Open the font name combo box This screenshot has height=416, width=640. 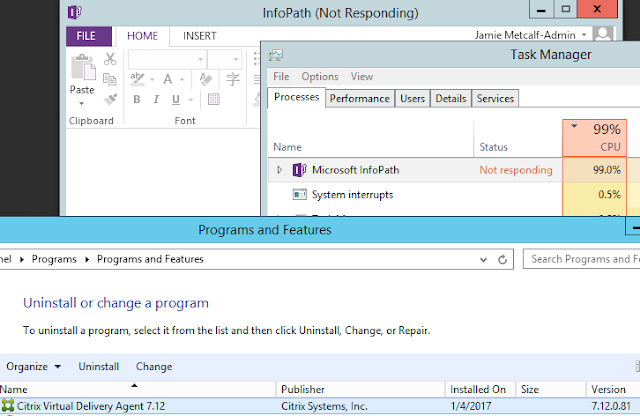tap(167, 60)
